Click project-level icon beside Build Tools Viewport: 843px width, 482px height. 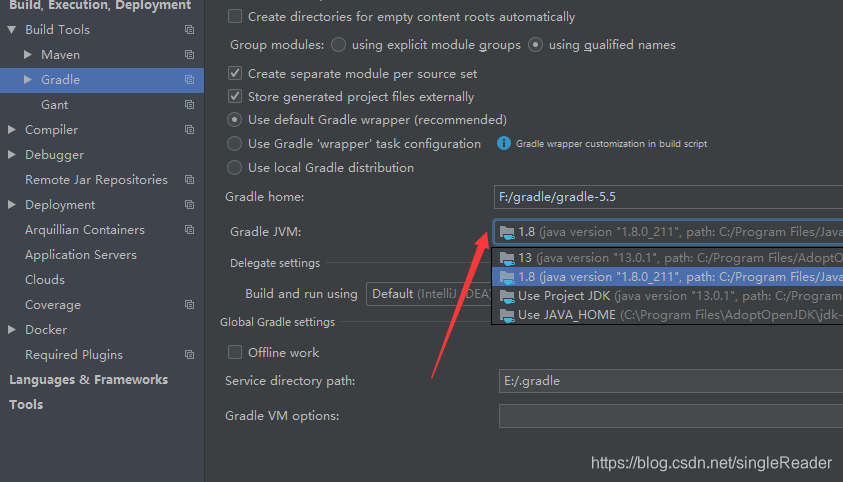coord(189,30)
